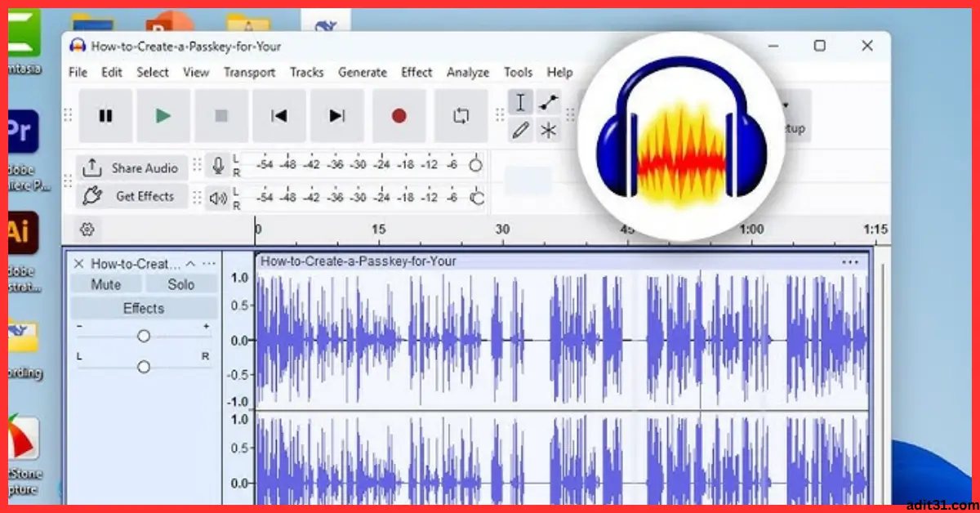Open the Tools menu

(518, 73)
